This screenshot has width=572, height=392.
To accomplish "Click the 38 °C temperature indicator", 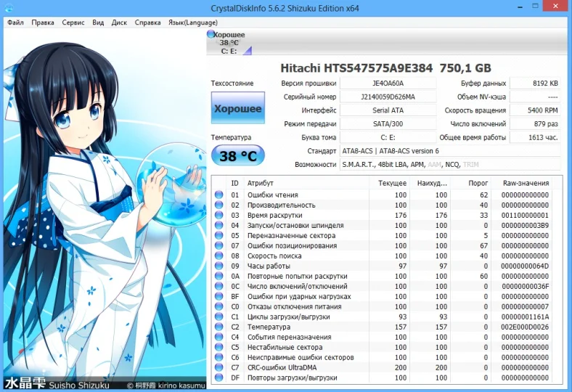I will tap(238, 155).
